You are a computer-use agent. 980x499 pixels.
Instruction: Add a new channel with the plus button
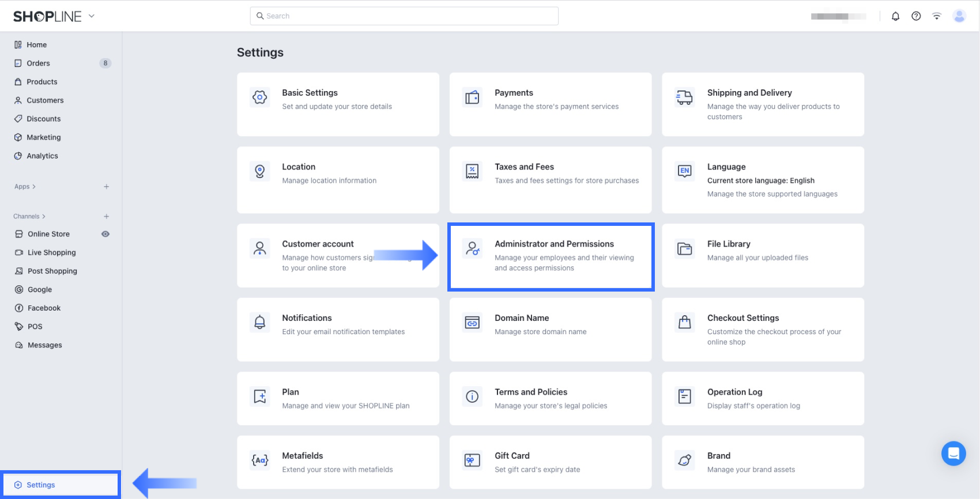[x=106, y=217]
